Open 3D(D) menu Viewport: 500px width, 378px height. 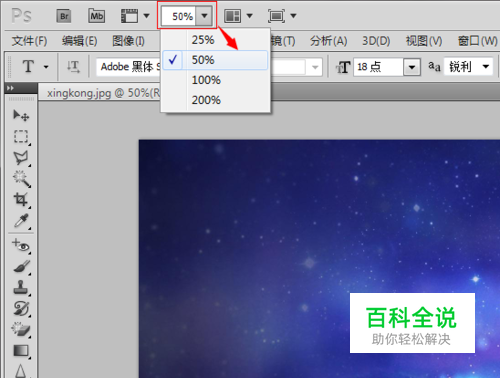[x=376, y=41]
